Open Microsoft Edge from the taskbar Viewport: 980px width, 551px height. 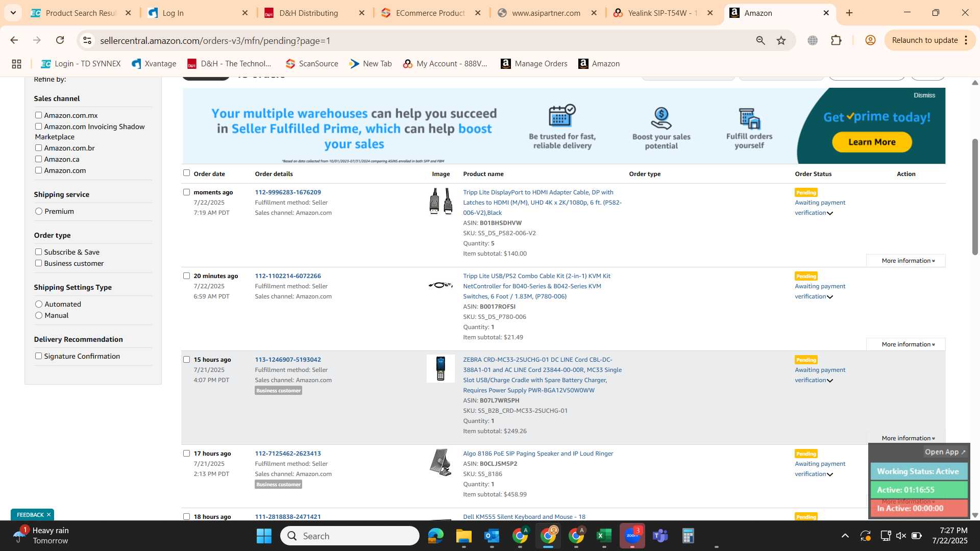(435, 536)
